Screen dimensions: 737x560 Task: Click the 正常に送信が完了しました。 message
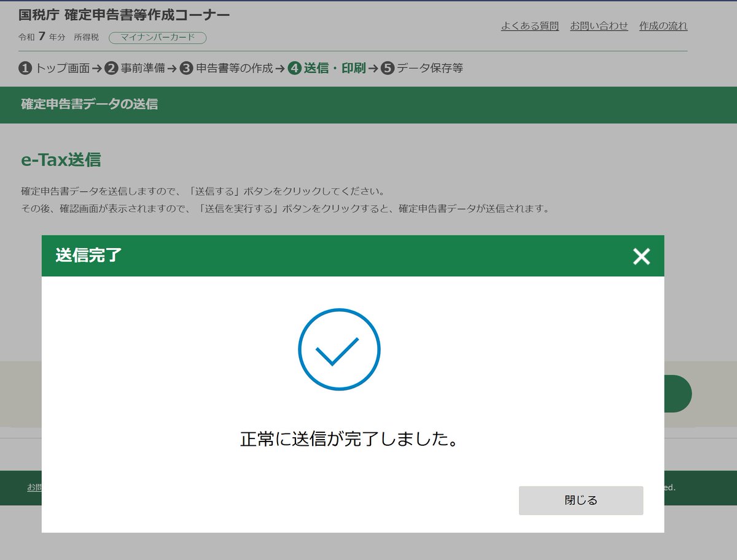pyautogui.click(x=349, y=440)
